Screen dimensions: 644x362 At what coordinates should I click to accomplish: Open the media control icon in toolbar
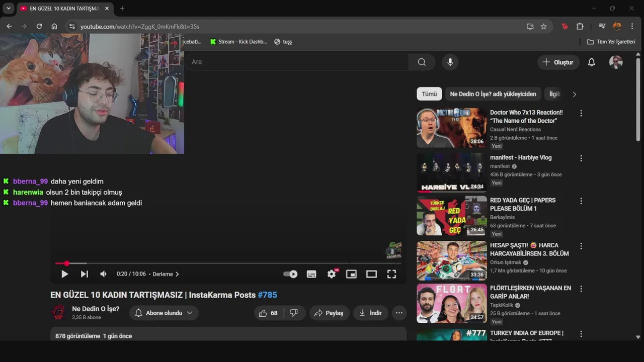click(x=602, y=26)
